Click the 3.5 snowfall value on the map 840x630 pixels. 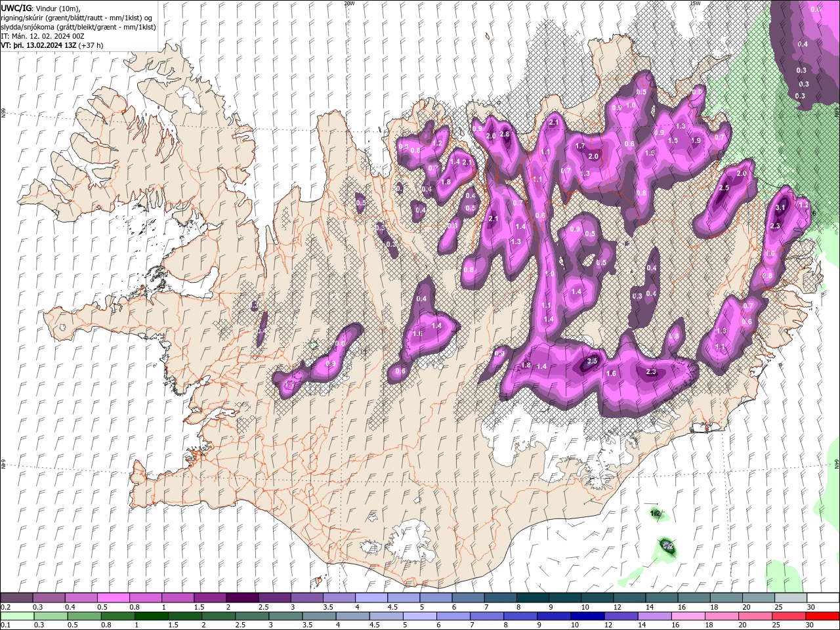pyautogui.click(x=592, y=361)
